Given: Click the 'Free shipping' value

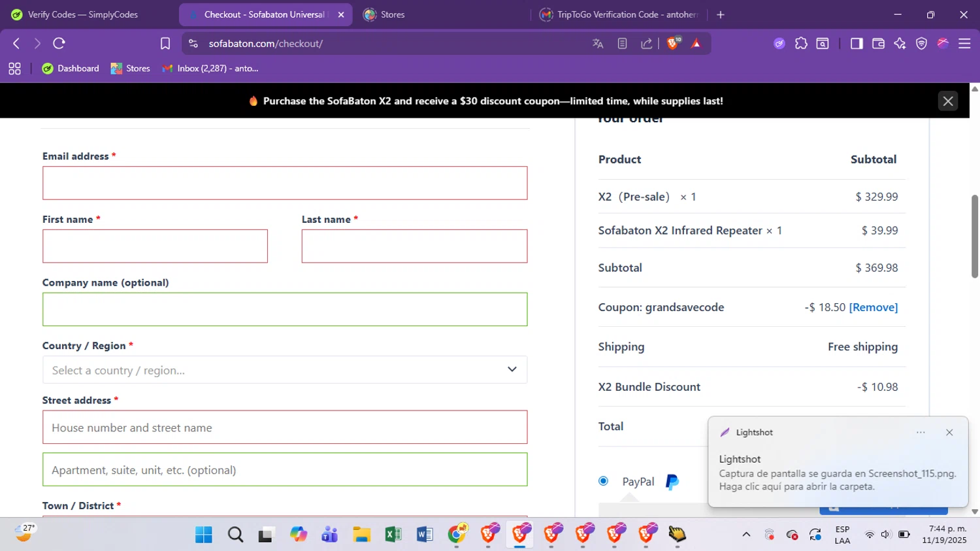Looking at the screenshot, I should [862, 347].
